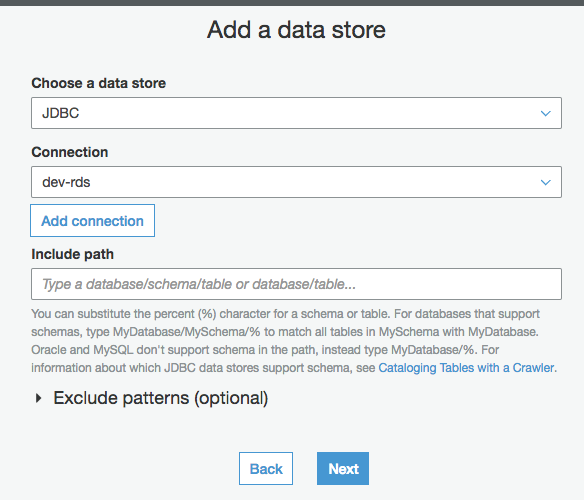Click the dark header bar at top
The image size is (584, 500).
coord(292,3)
